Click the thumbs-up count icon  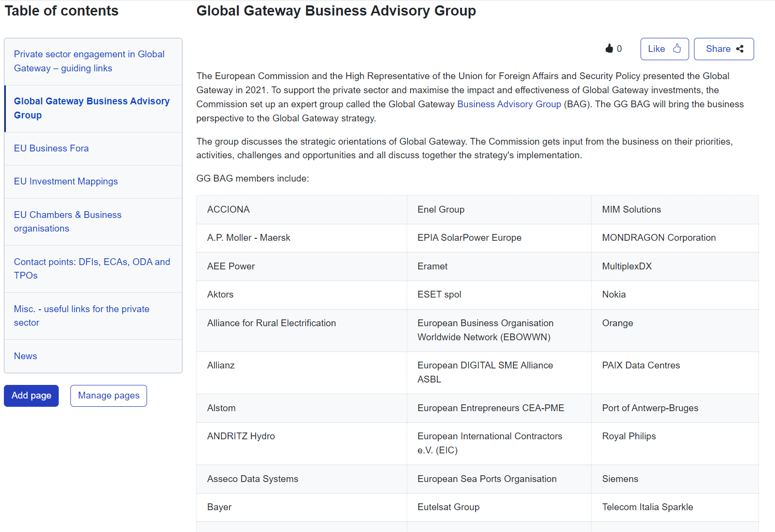click(610, 49)
